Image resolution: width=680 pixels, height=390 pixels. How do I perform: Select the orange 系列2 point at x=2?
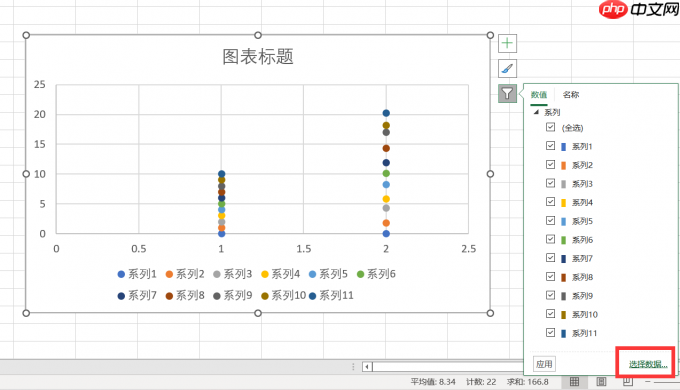click(x=386, y=223)
